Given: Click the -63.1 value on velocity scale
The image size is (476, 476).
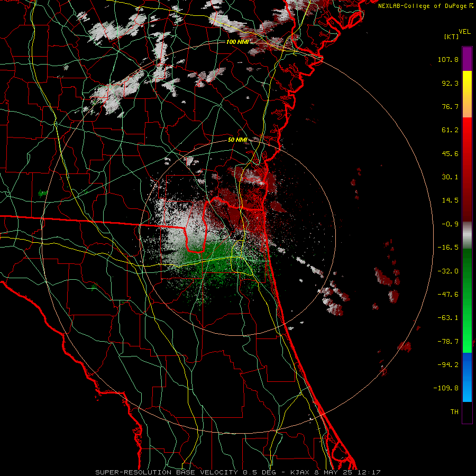Looking at the screenshot, I should (x=448, y=318).
